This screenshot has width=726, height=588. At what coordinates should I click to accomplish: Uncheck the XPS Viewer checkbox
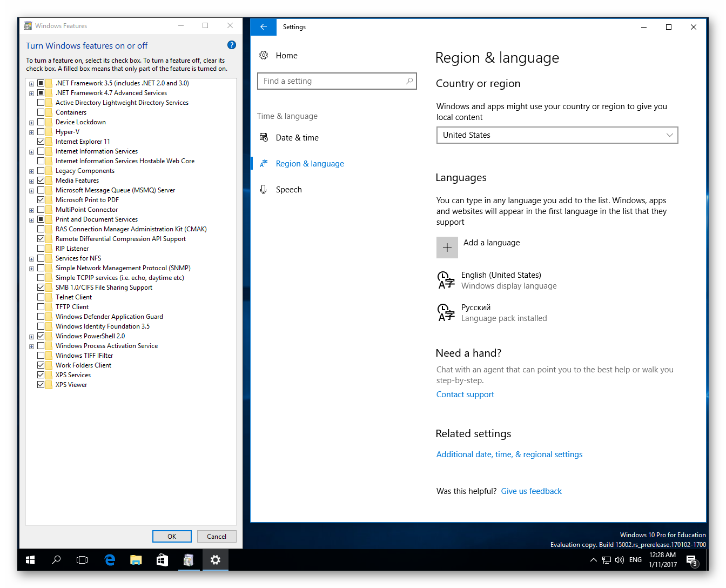click(41, 385)
